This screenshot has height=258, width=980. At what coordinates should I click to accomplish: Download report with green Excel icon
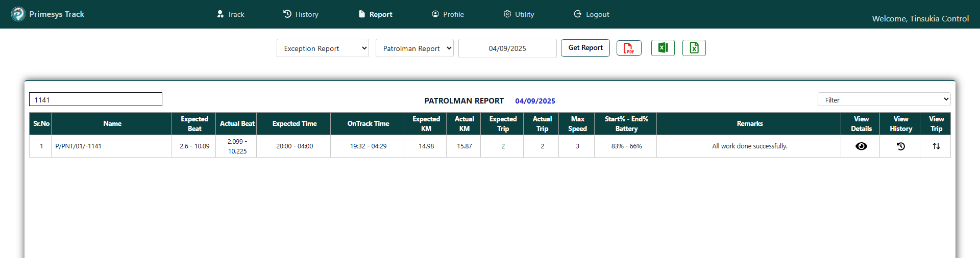[663, 48]
